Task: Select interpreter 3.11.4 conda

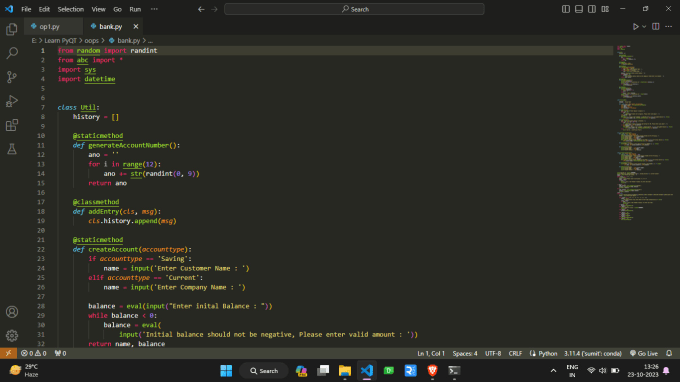Action: (593, 353)
